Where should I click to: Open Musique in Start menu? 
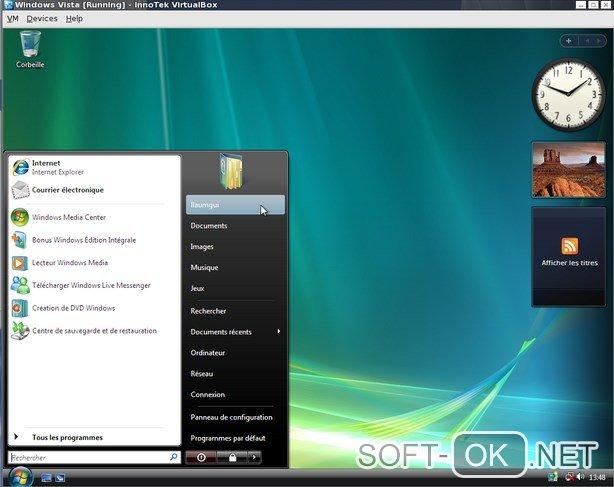tap(204, 267)
